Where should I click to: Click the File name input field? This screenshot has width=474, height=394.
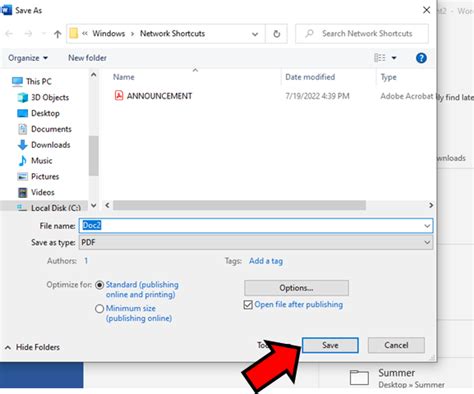pos(256,226)
